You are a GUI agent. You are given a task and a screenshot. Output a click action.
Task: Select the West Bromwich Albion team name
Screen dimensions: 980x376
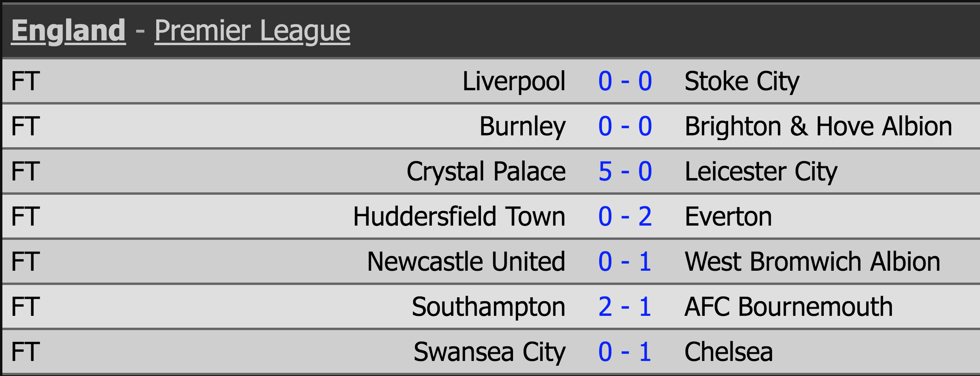(812, 262)
